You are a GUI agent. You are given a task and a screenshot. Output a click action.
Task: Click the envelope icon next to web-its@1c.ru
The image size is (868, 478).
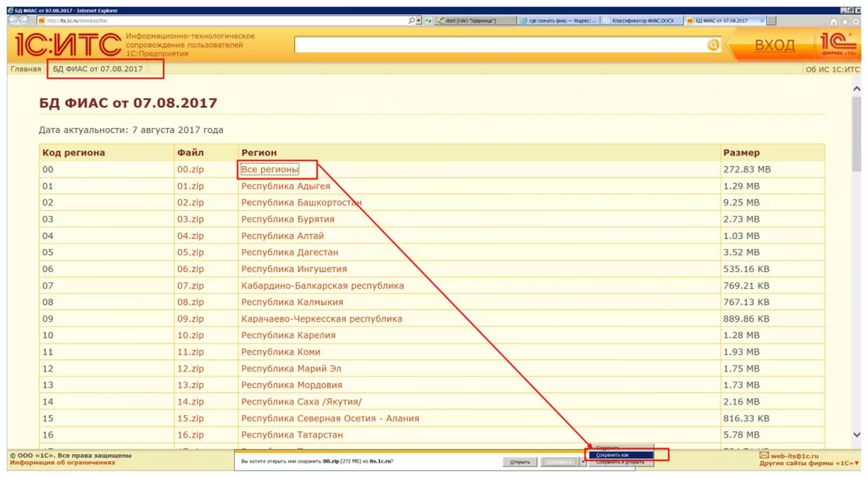tap(764, 456)
